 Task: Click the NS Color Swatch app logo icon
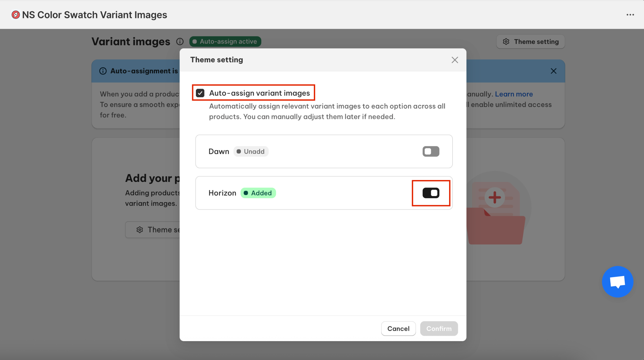click(x=15, y=15)
